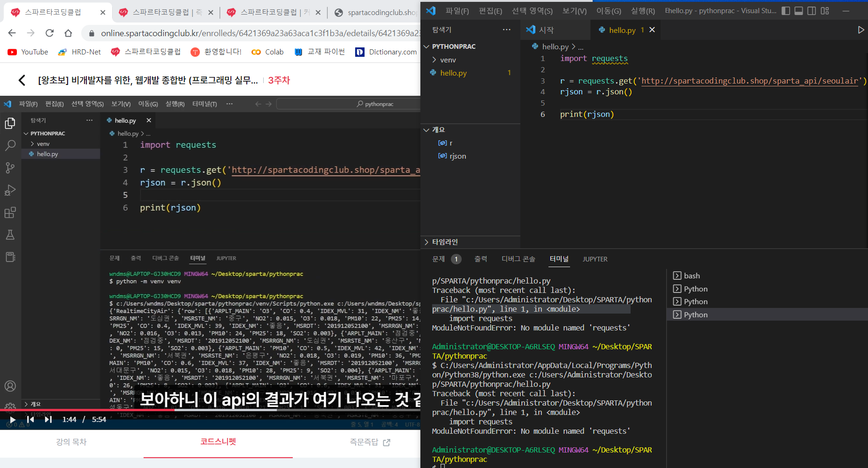Select hello.py in right explorer

point(471,73)
